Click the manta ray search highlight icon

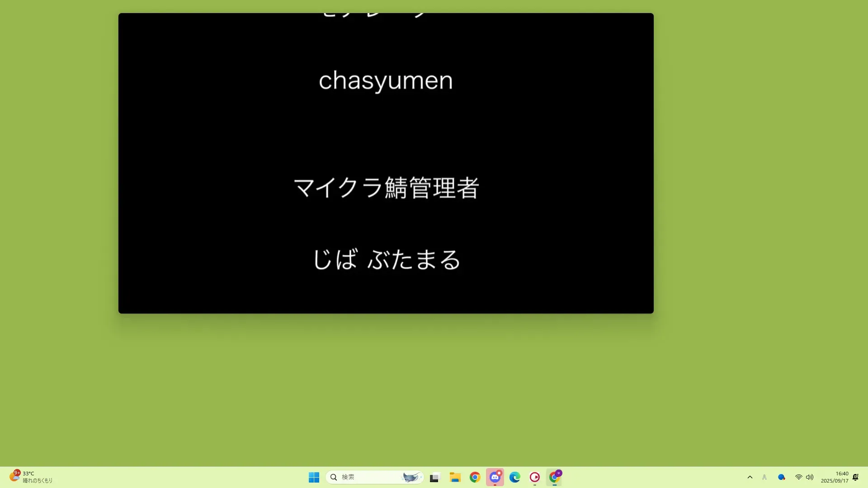411,477
